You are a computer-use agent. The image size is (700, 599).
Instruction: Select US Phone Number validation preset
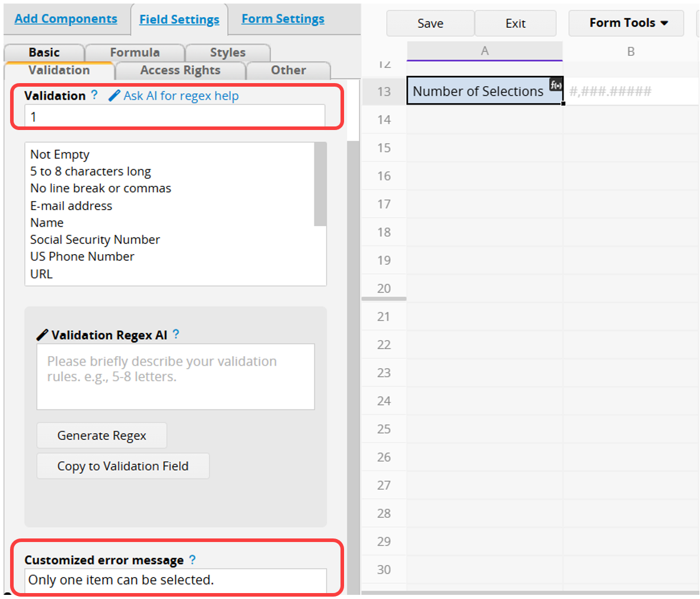[82, 256]
